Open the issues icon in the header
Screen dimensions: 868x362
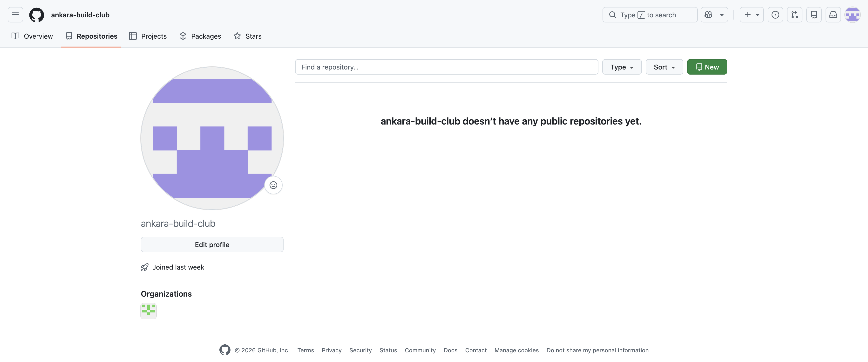point(775,14)
